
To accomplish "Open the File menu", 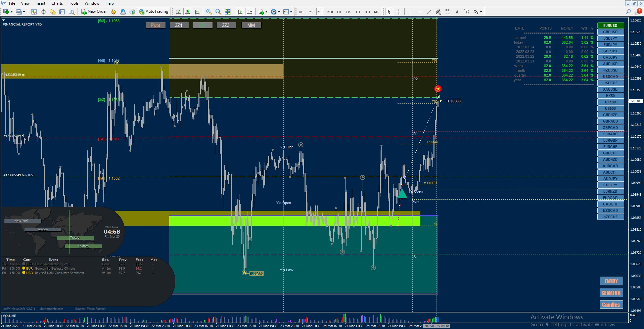I will [x=12, y=3].
